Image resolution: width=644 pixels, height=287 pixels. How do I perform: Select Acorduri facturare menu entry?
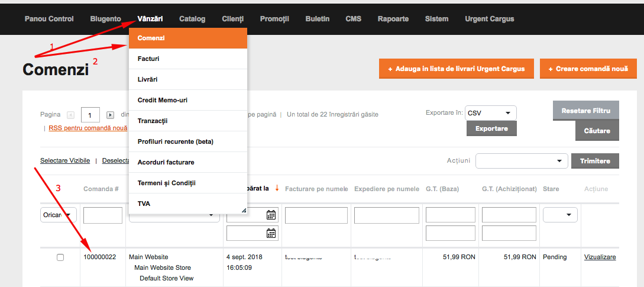(188, 162)
